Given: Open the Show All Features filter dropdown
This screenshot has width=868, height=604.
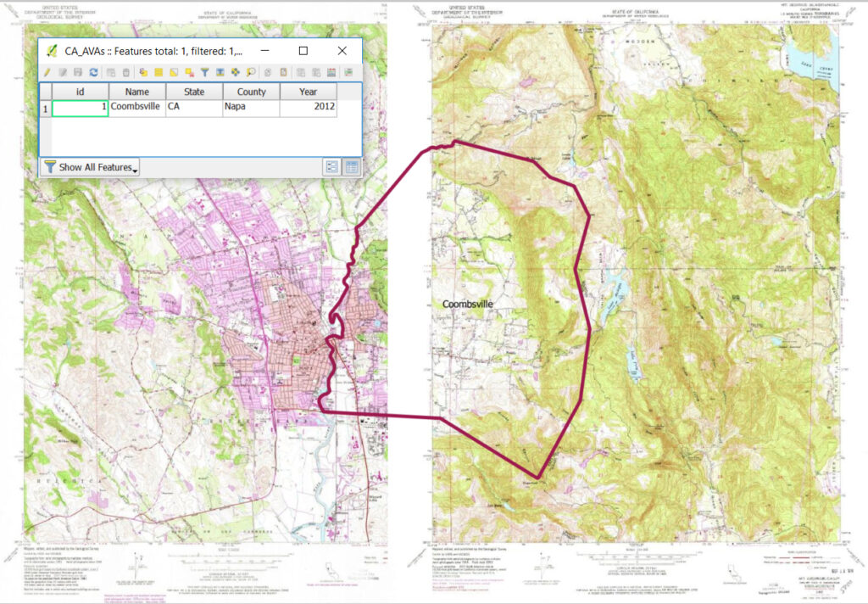Looking at the screenshot, I should tap(136, 168).
